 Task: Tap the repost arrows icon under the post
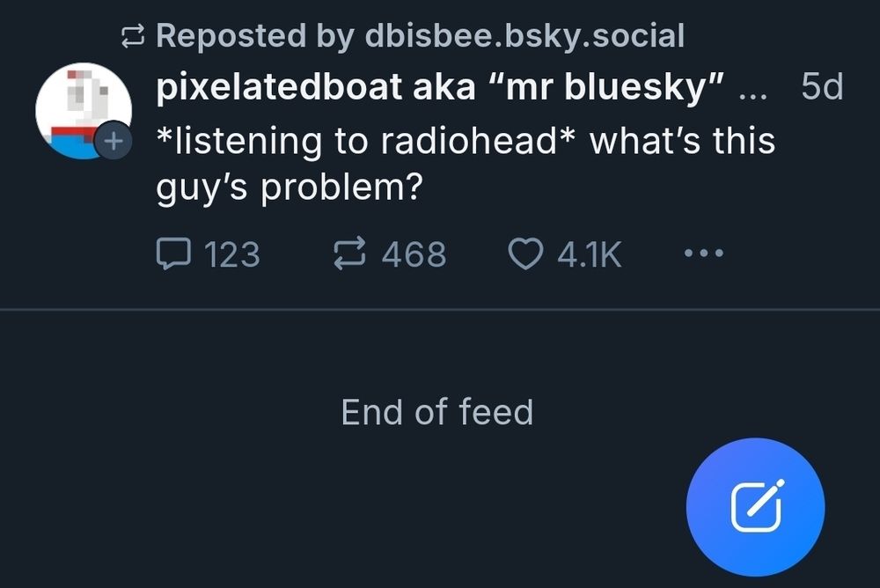[352, 254]
